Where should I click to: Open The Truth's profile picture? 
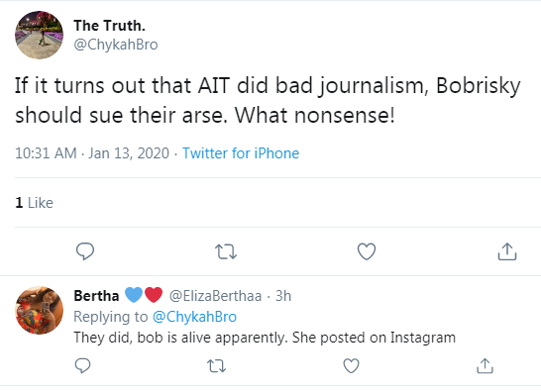pos(39,35)
